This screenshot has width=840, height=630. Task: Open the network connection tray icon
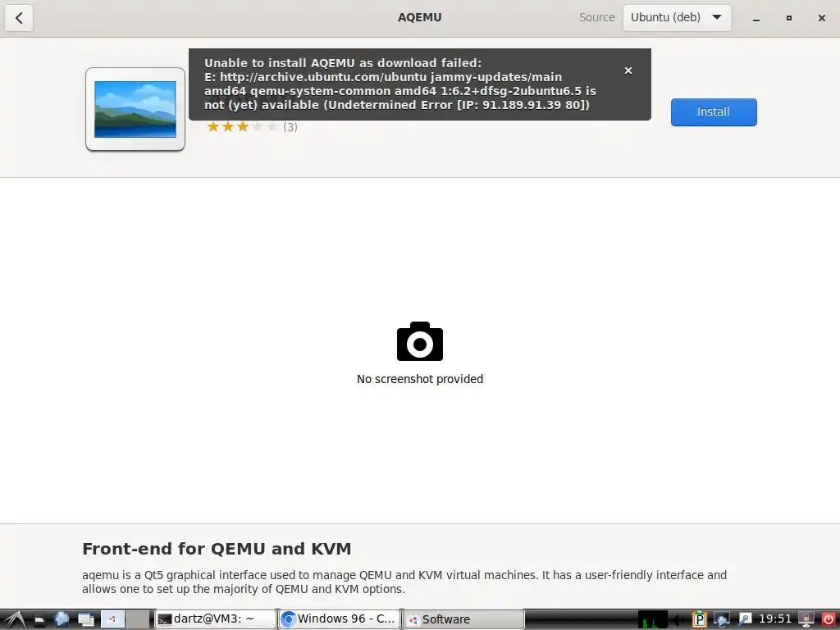coord(722,620)
